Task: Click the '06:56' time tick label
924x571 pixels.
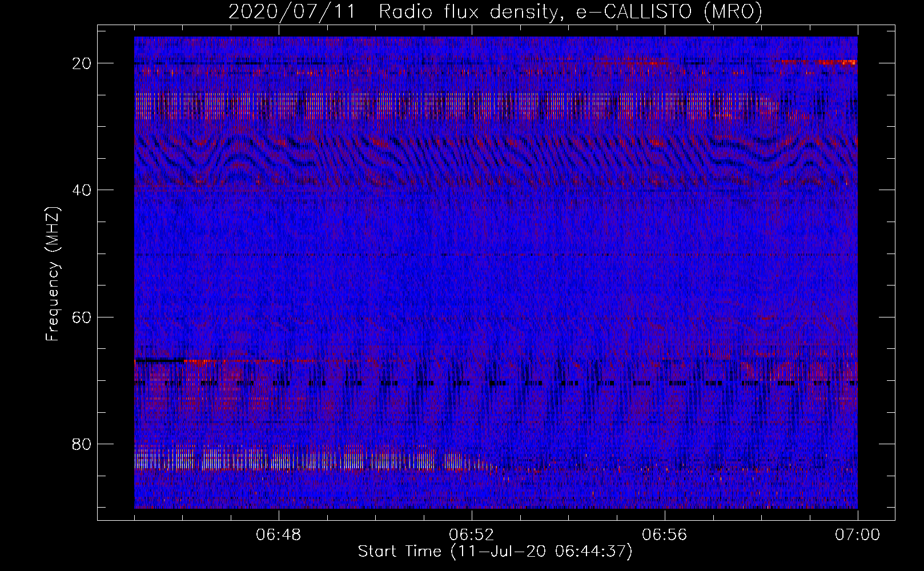Action: pos(665,535)
